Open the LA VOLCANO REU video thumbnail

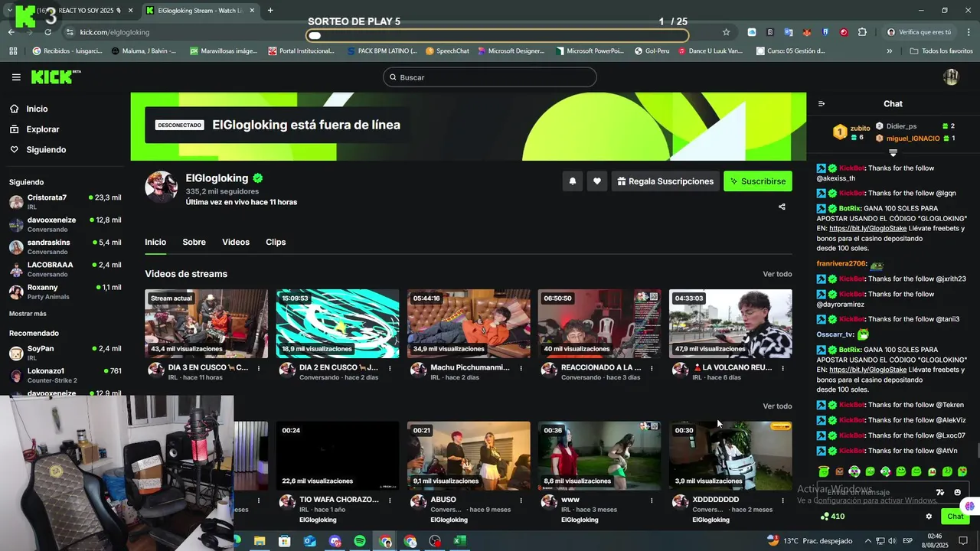[730, 324]
